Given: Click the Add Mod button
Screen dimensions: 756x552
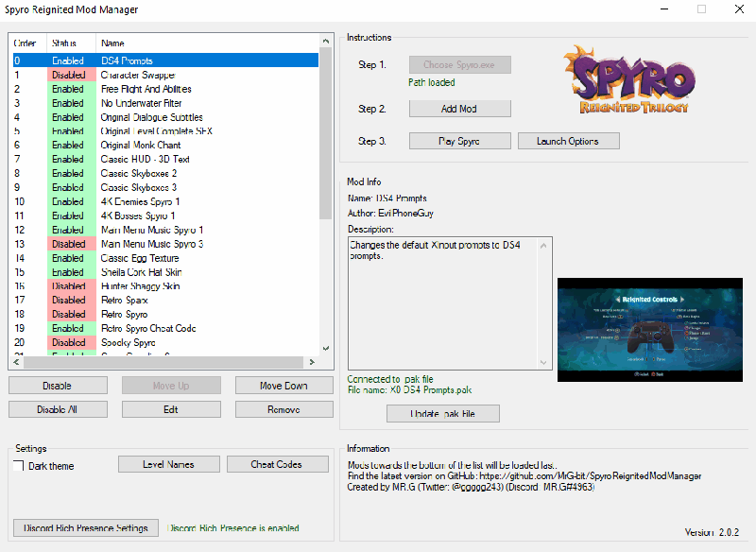Looking at the screenshot, I should point(459,109).
